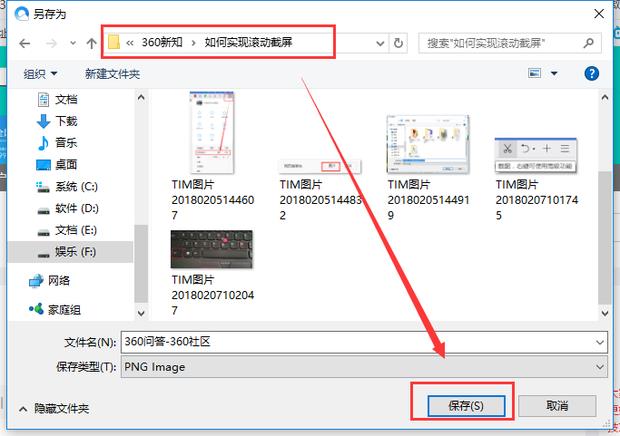This screenshot has height=436, width=620.
Task: Select the TIM图片 20180207102047 keyboard thumbnail
Action: 211,249
